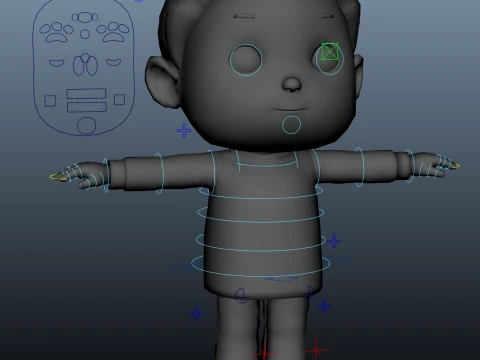Select the blue plus locator near left thigh
The height and width of the screenshot is (360, 480).
point(197,313)
